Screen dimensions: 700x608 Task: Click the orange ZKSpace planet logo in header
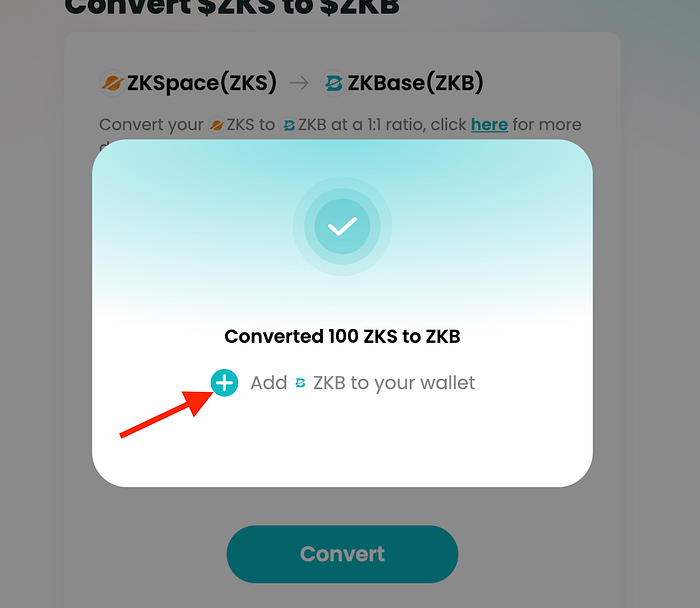point(112,83)
